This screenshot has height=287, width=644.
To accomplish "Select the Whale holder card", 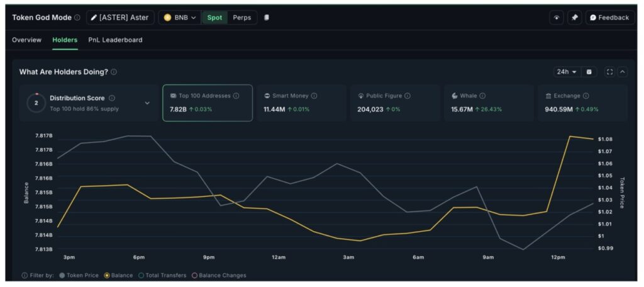I will pyautogui.click(x=488, y=103).
